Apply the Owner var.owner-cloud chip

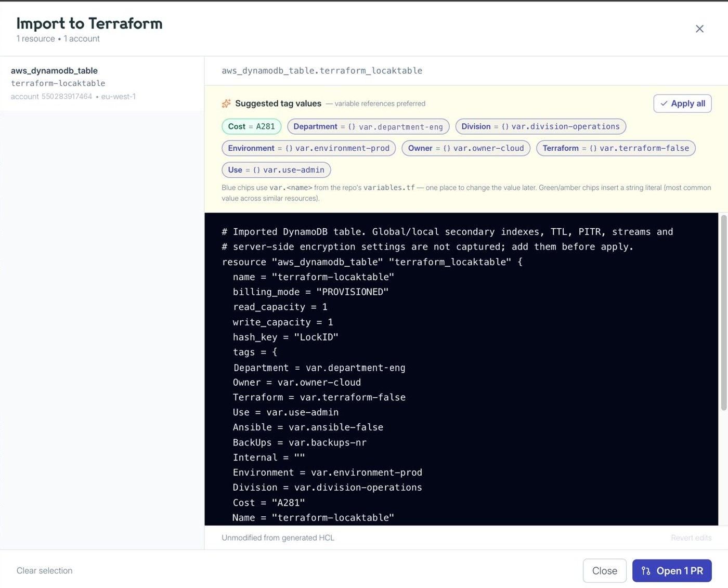466,148
